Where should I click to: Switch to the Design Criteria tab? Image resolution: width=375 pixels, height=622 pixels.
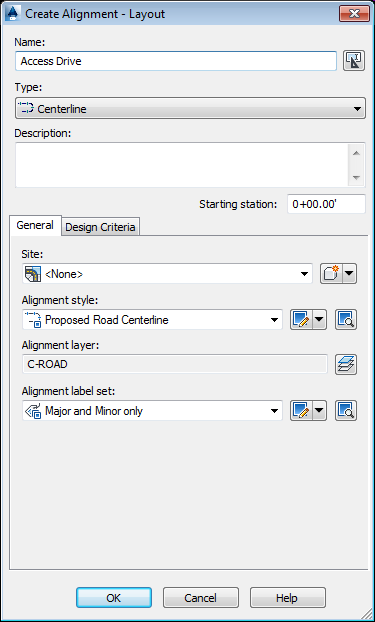click(x=100, y=227)
